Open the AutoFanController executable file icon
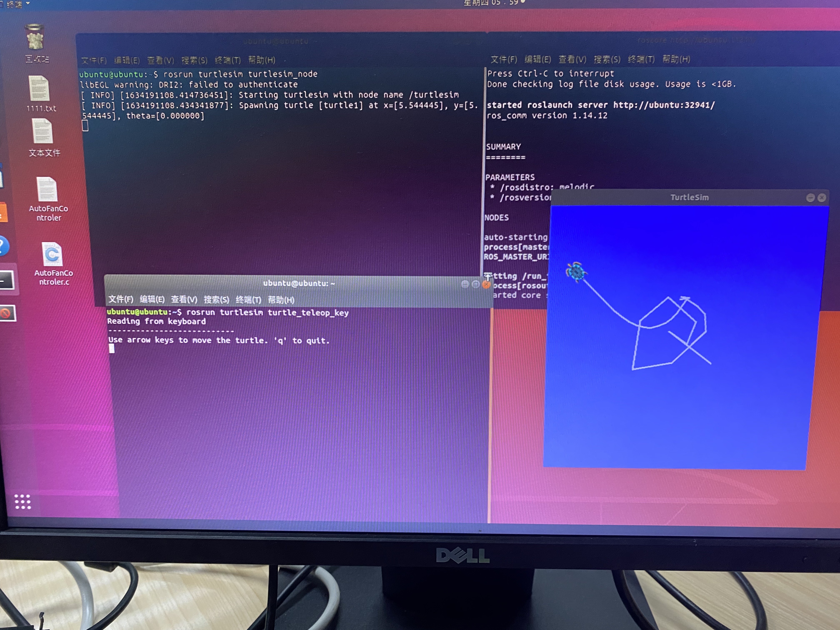The image size is (840, 630). pyautogui.click(x=47, y=190)
